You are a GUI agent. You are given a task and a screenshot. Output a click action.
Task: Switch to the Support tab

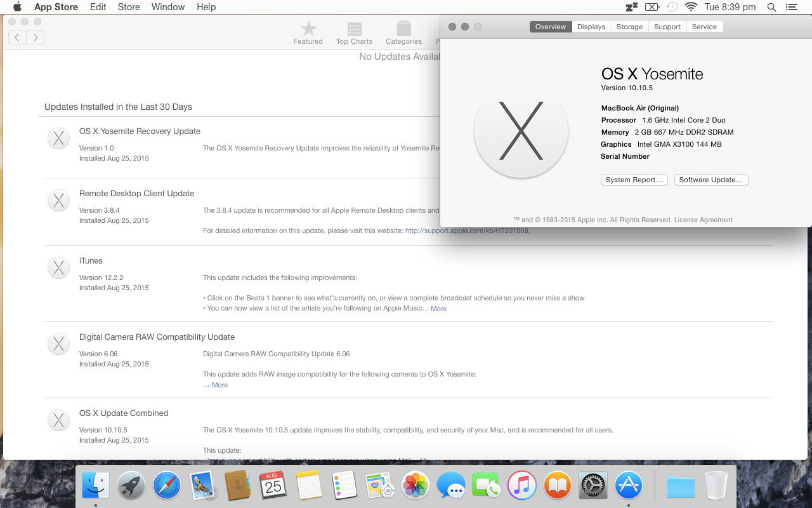point(667,27)
